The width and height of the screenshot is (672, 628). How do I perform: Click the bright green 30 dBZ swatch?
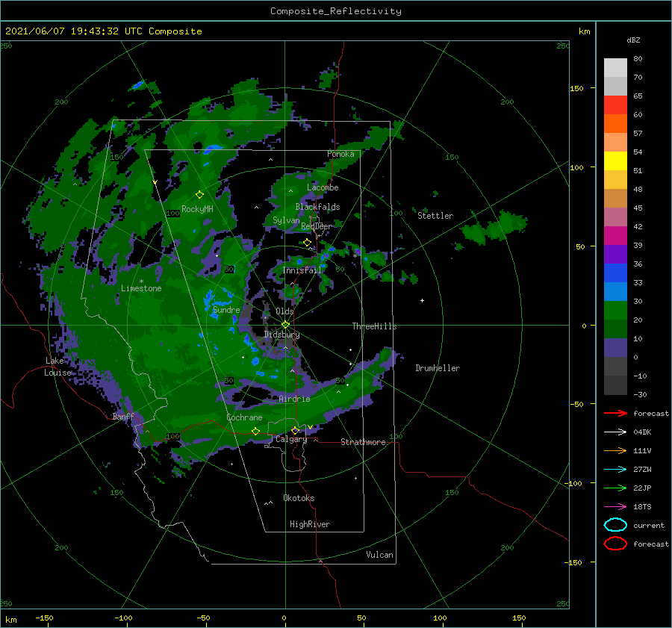click(615, 310)
